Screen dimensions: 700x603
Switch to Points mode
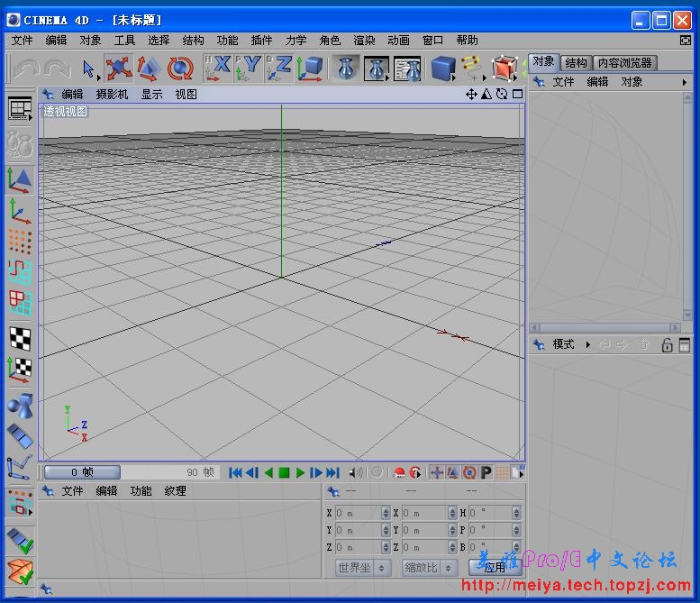(20, 242)
